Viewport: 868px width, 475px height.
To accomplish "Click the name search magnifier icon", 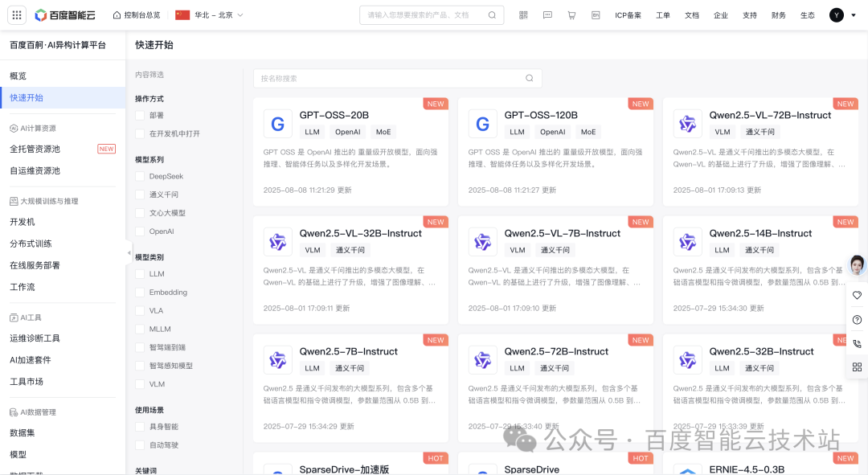I will tap(529, 78).
